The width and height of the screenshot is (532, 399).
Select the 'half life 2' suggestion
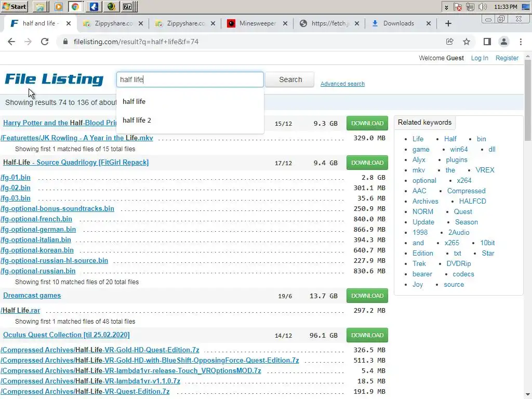pos(190,120)
